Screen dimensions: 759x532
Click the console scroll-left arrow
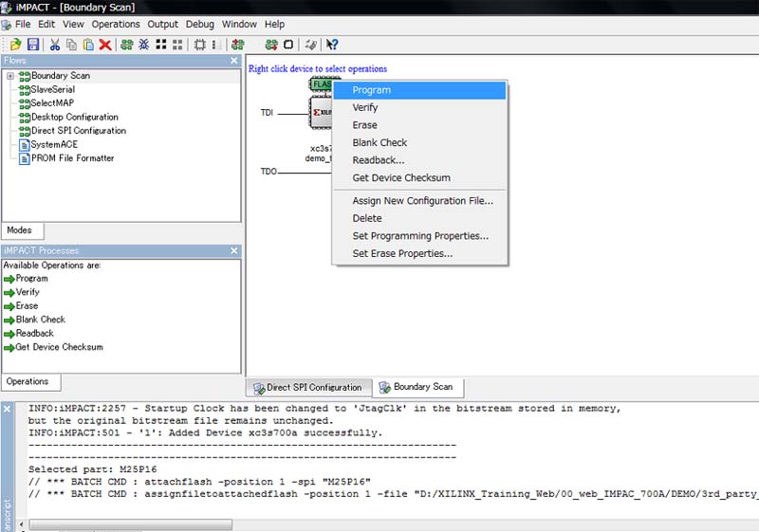21,524
